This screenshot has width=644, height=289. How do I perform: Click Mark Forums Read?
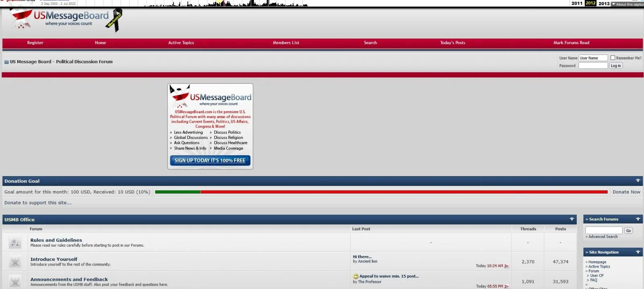(x=571, y=43)
